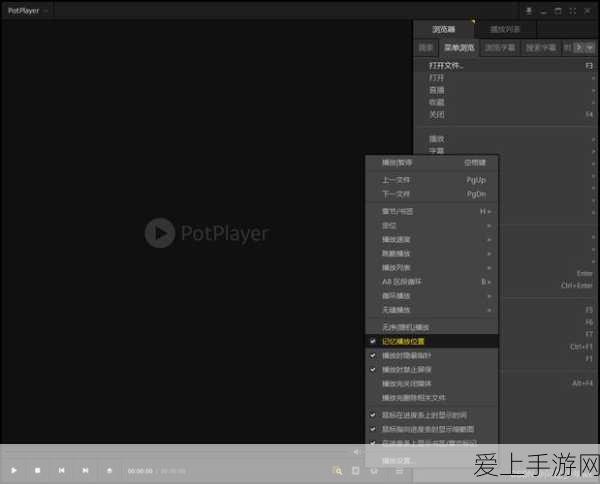This screenshot has height=484, width=600.
Task: Skip to next file using skip-forward icon
Action: 85,470
